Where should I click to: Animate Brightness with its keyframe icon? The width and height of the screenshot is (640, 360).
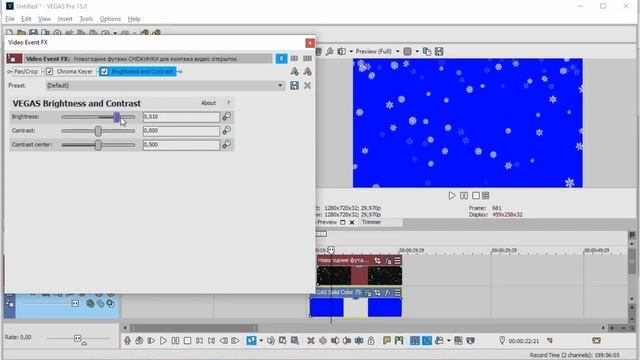(x=227, y=117)
